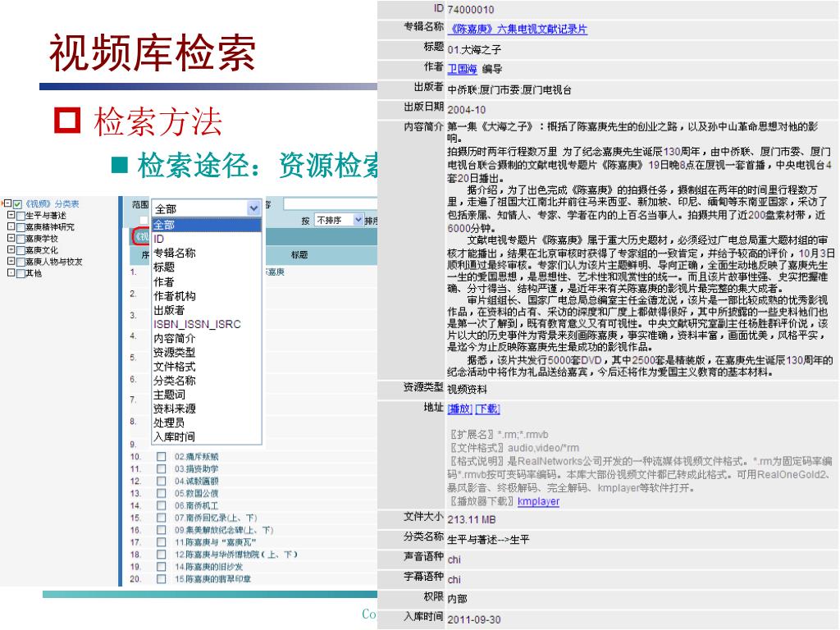Tick the checkbox for 04.诚毅匾额
Viewport: 840px width, 630px height.
162,481
